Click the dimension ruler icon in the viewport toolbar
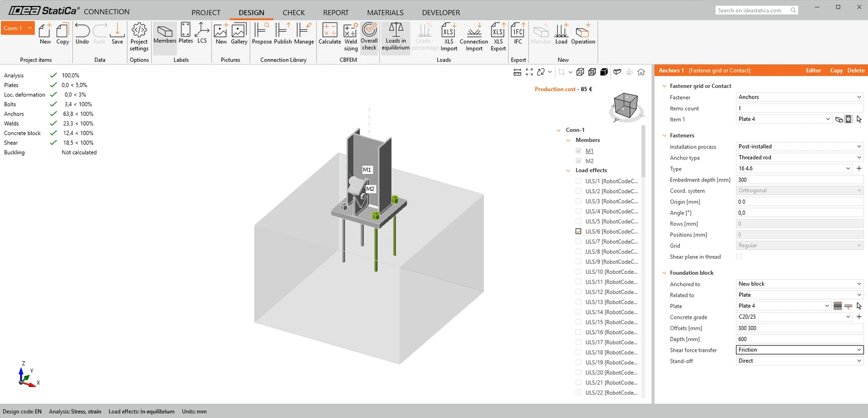This screenshot has height=418, width=868. click(x=518, y=72)
